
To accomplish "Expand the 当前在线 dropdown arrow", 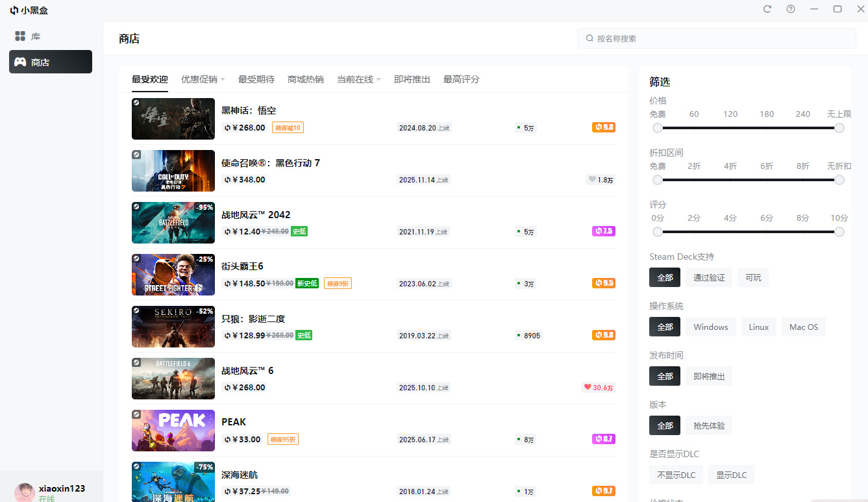I will [x=378, y=79].
